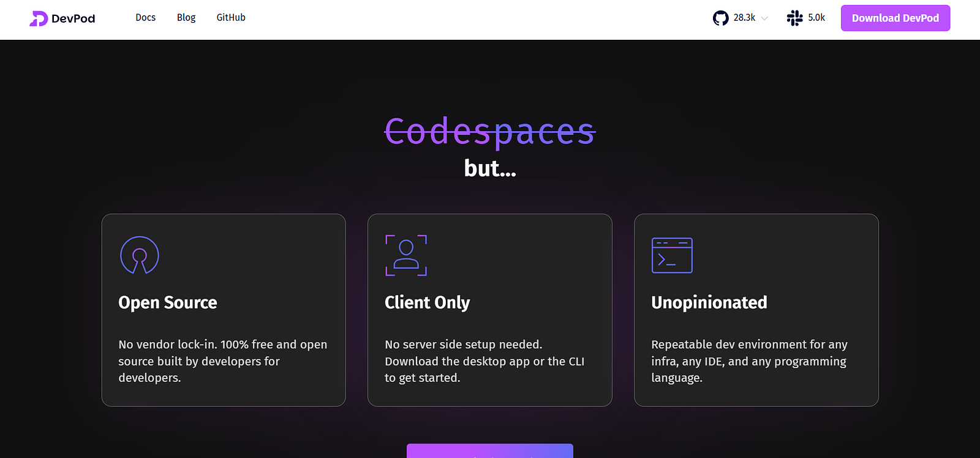The image size is (980, 458).
Task: Click the 28.3k GitHub stars count
Action: (744, 18)
